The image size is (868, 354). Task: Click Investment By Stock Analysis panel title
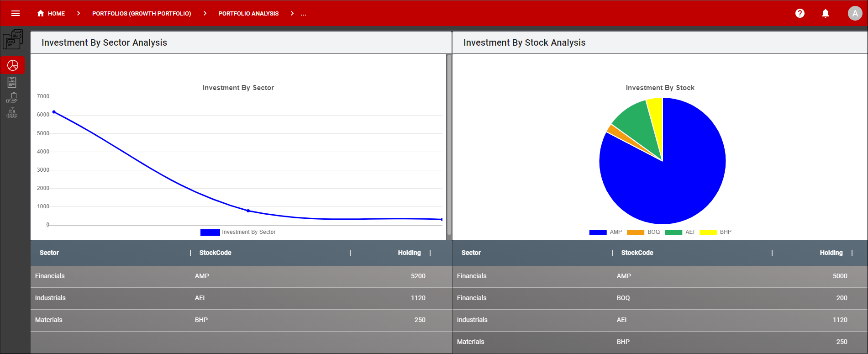coord(524,42)
